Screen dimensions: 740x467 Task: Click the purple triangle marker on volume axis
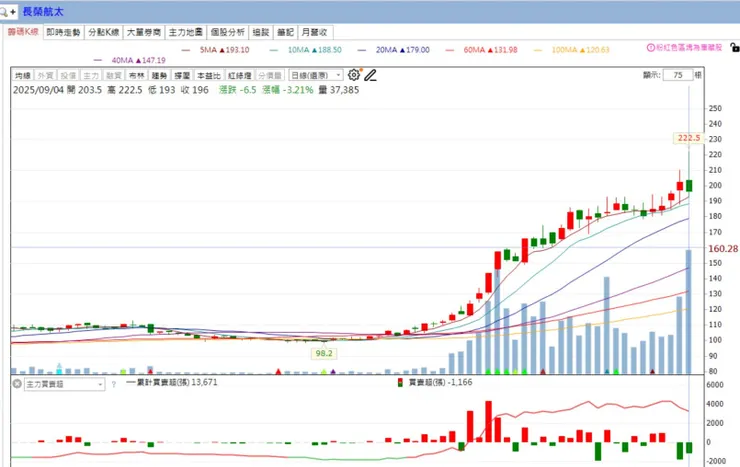(x=333, y=372)
